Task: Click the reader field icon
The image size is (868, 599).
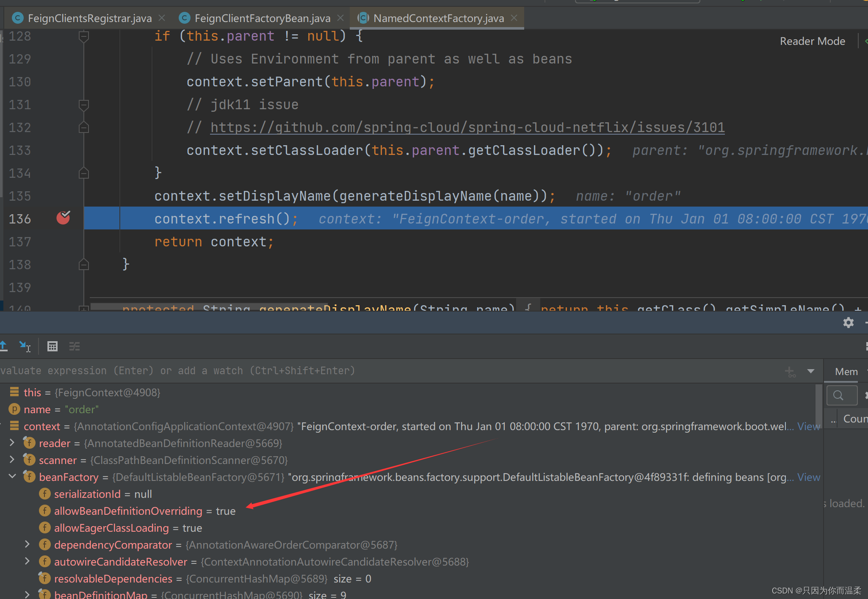Action: [x=29, y=443]
